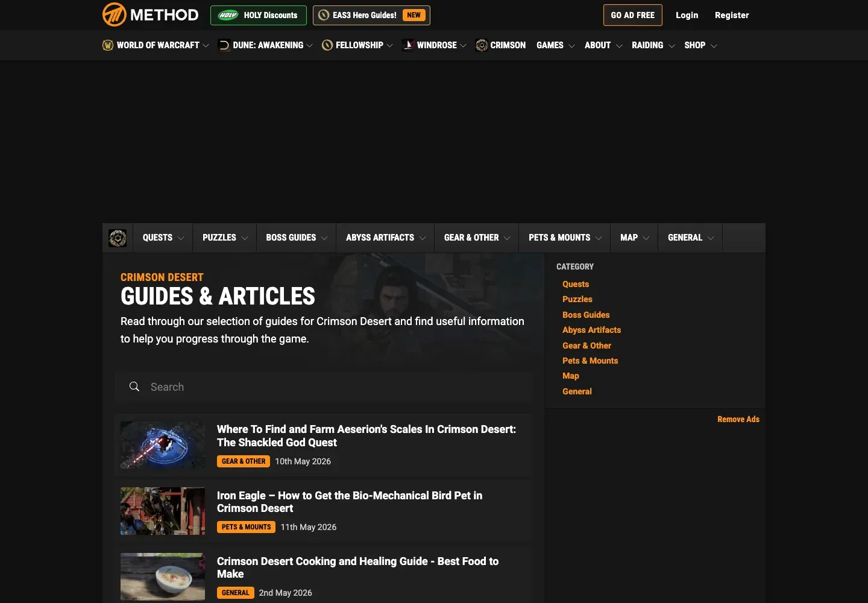
Task: Click the GENERAL article tag
Action: pyautogui.click(x=236, y=593)
